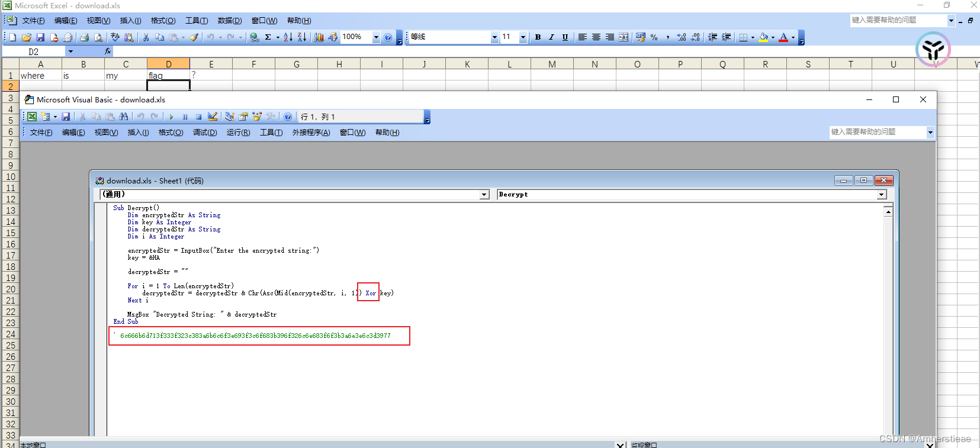980x448 pixels.
Task: Open the Decrypt procedure dropdown
Action: click(x=882, y=195)
